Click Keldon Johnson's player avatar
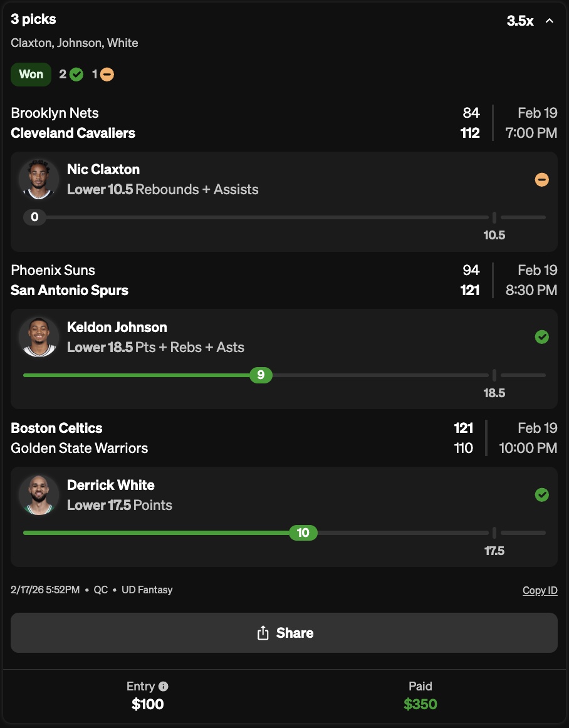 pos(39,337)
